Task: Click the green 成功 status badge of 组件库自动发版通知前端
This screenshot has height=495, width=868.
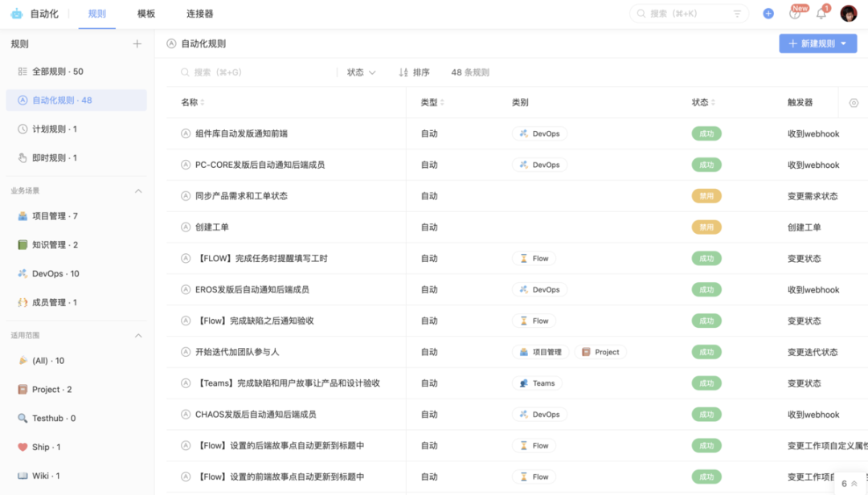Action: pyautogui.click(x=706, y=134)
